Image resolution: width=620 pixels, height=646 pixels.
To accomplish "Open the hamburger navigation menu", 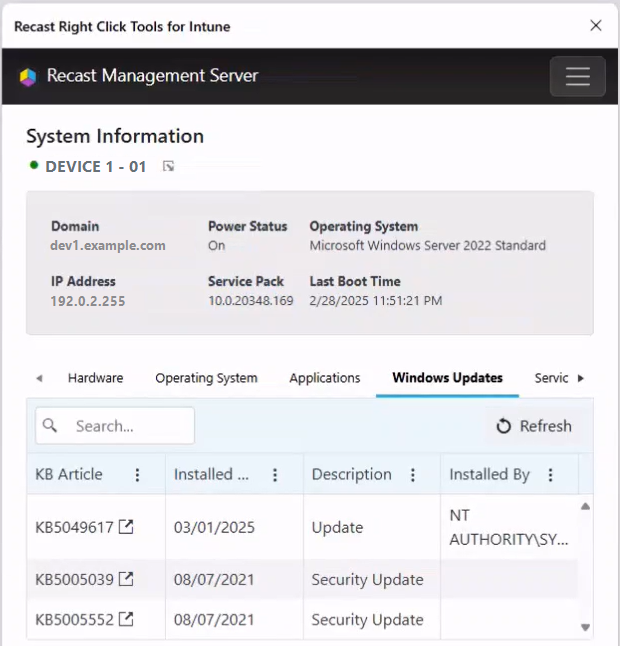I will click(x=577, y=77).
